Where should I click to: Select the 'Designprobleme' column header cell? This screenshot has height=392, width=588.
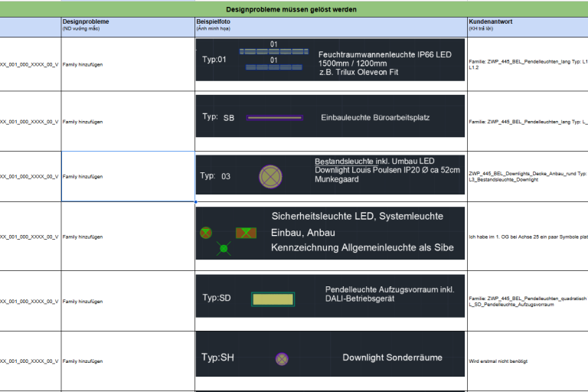(128, 25)
